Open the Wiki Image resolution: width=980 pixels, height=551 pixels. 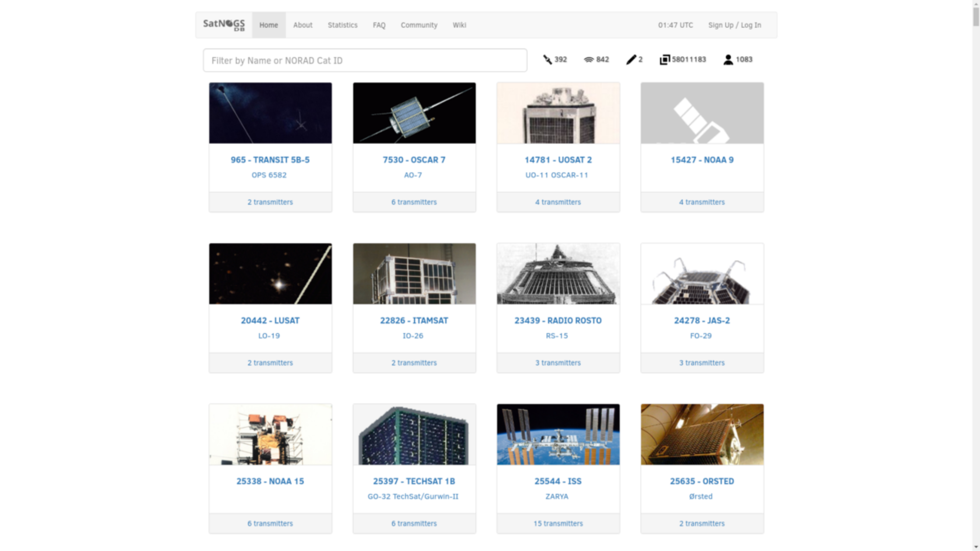459,25
